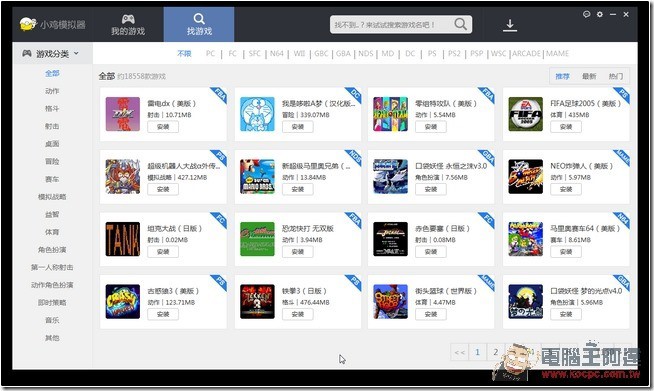Click the FIFA 2005 game cover
Image resolution: width=654 pixels, height=391 pixels.
pos(526,114)
